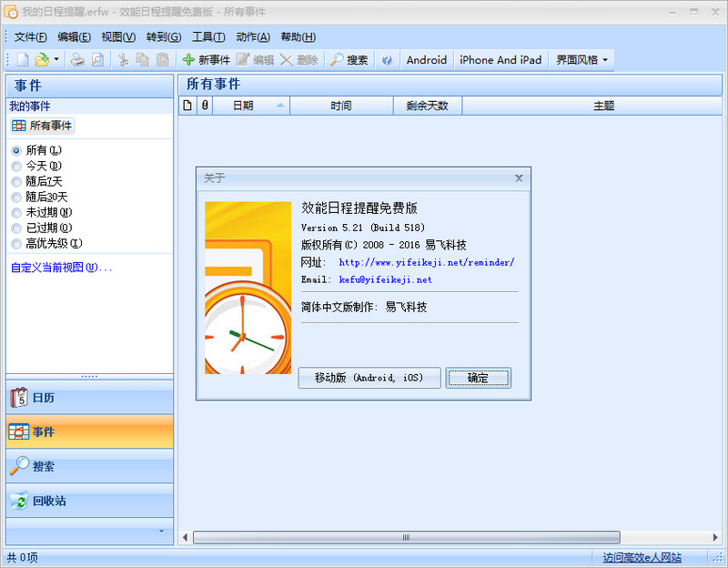Screen dimensions: 728x568
Task: Click the cut scissors icon
Action: coord(124,60)
